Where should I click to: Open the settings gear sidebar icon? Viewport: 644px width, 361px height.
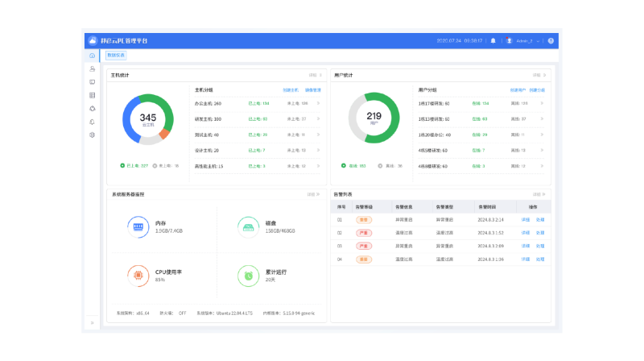93,135
